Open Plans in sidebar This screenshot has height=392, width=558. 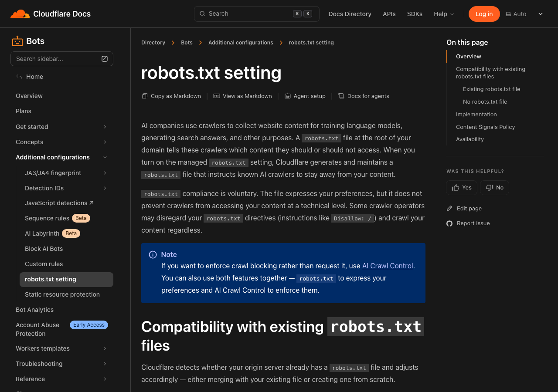click(24, 111)
